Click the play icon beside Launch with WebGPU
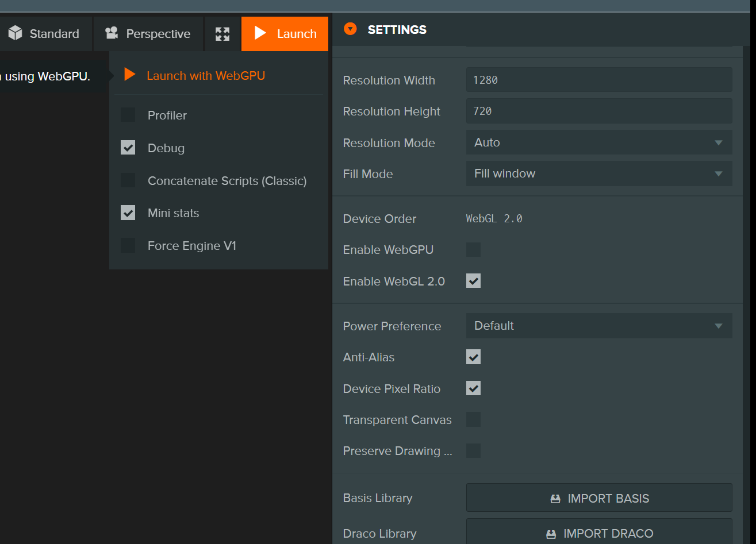Viewport: 756px width, 544px height. coord(130,75)
